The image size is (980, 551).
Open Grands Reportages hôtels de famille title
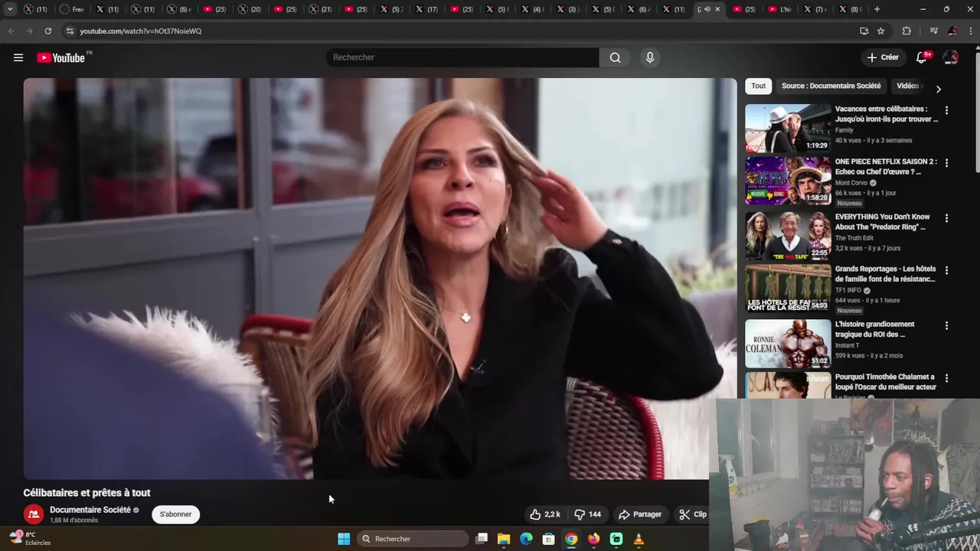tap(885, 274)
